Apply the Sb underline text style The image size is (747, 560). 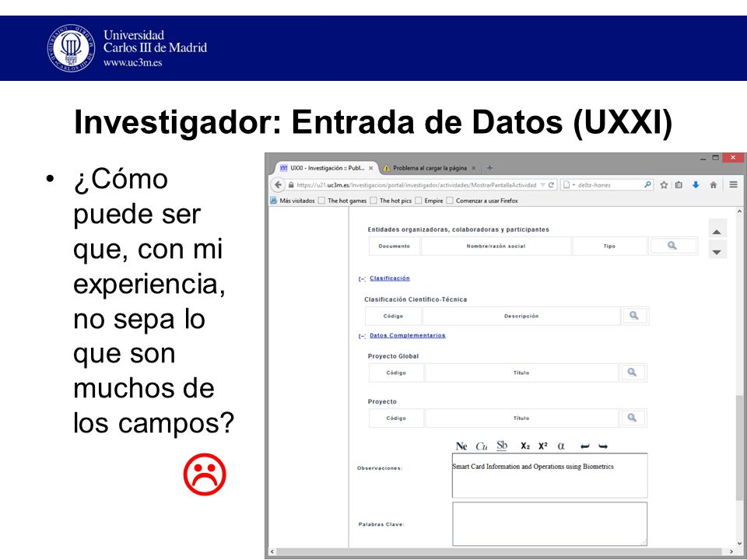point(502,446)
